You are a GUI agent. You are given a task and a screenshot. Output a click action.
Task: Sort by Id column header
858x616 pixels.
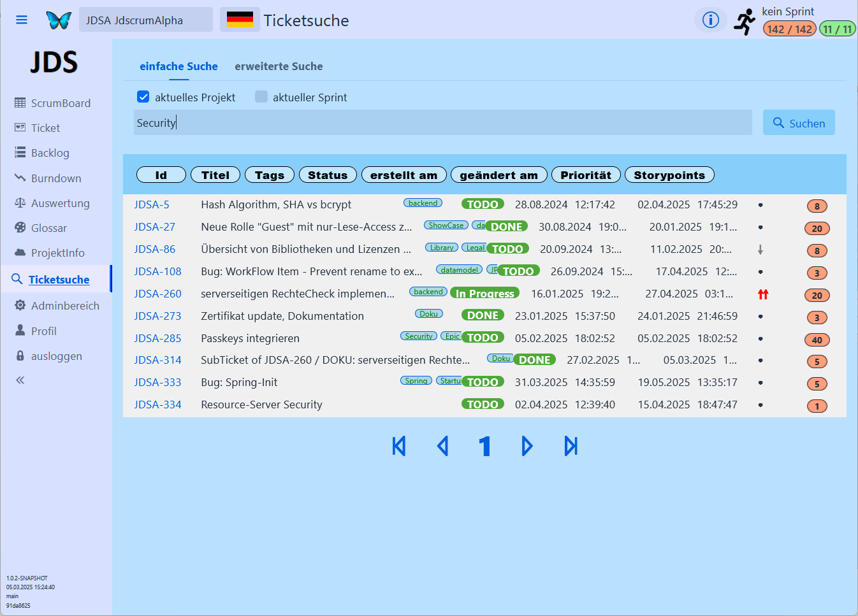click(x=161, y=175)
